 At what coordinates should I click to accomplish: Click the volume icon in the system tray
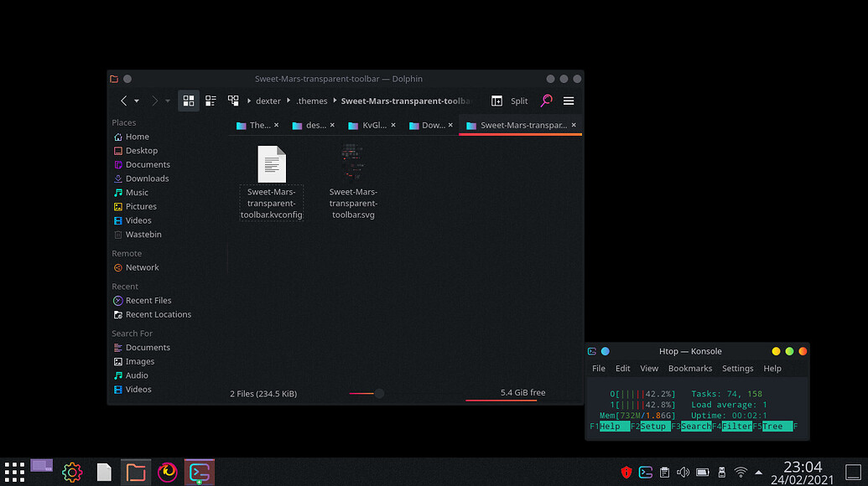point(683,472)
